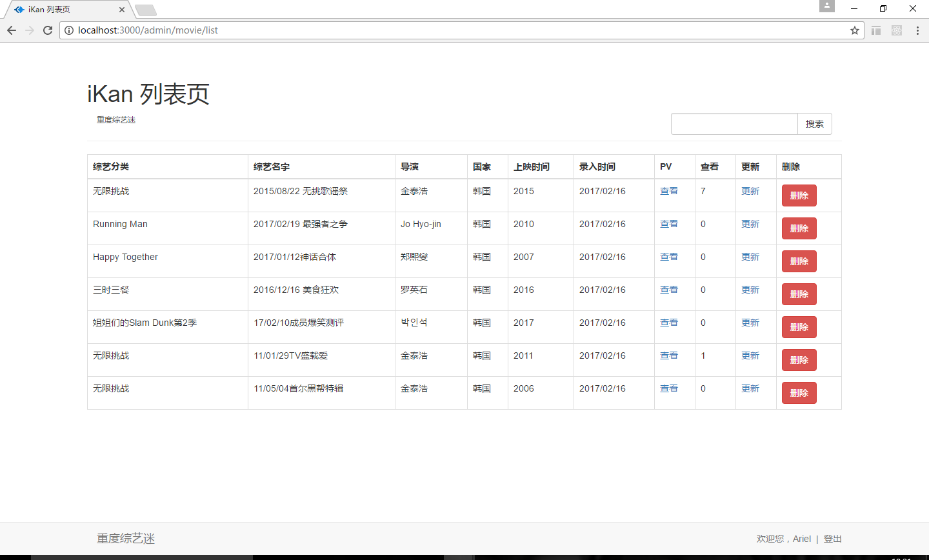Click 更新 for 11/05/04首尔黑帮特辑
929x560 pixels.
[750, 388]
